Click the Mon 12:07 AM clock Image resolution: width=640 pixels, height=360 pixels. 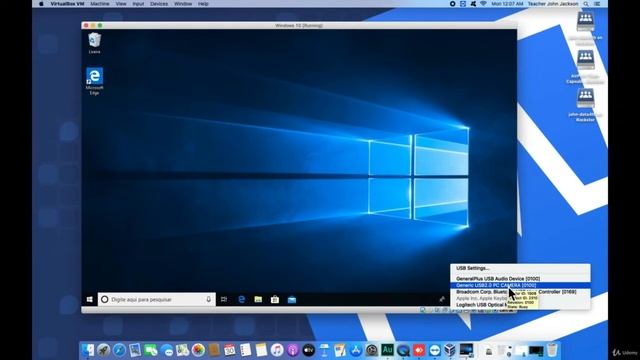tap(507, 4)
